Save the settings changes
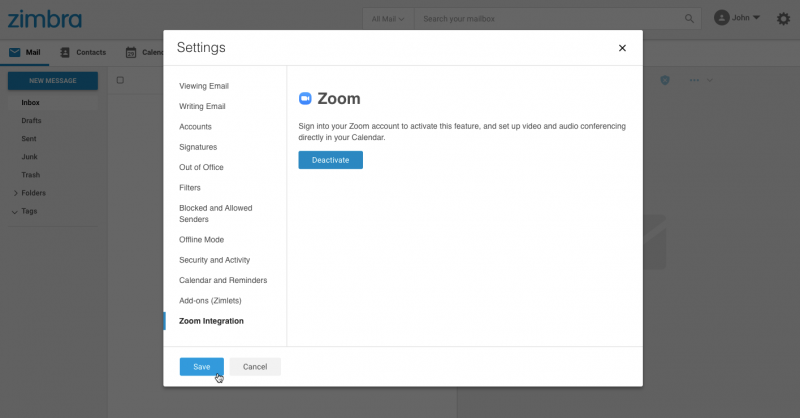This screenshot has height=418, width=800. pos(202,366)
